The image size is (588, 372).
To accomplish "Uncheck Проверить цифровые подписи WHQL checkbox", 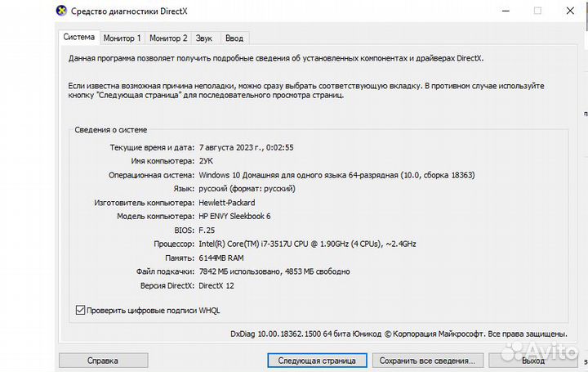I will [80, 310].
